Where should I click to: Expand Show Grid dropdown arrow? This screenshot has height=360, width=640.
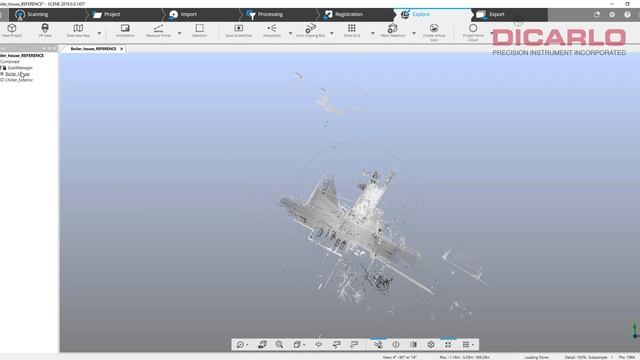(x=373, y=33)
